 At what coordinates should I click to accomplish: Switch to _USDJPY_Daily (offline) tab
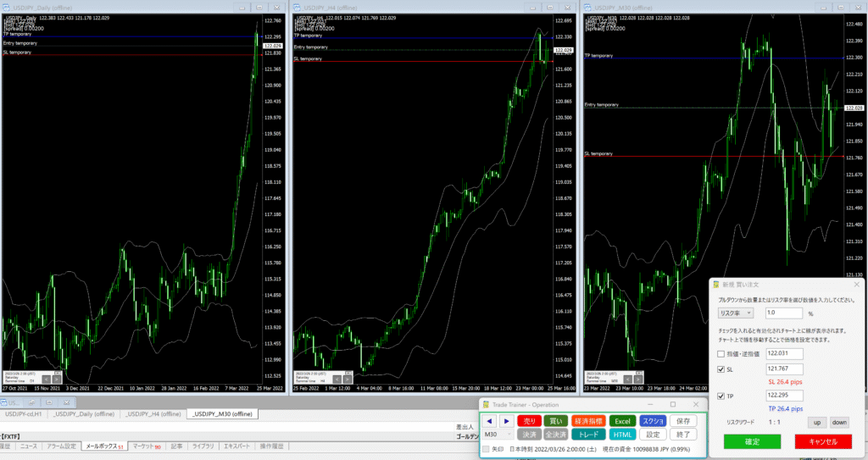coord(84,414)
